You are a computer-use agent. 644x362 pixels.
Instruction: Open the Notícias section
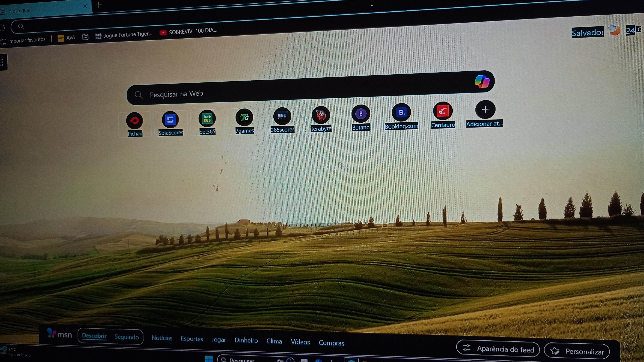tap(162, 338)
